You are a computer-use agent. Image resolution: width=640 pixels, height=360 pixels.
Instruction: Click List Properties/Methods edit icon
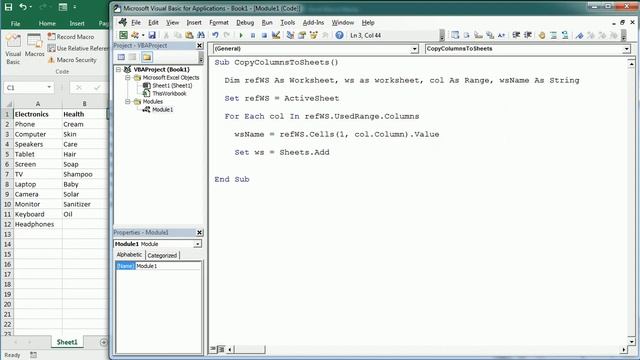(455, 36)
